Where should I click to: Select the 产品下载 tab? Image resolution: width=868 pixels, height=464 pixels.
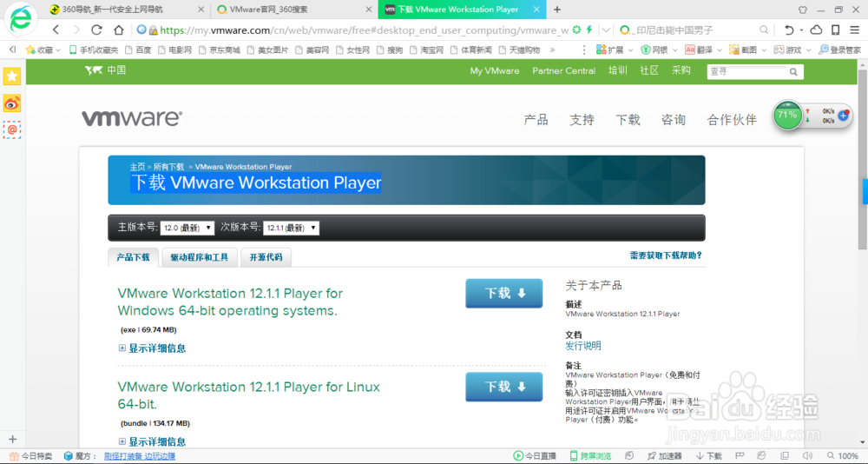pyautogui.click(x=133, y=257)
